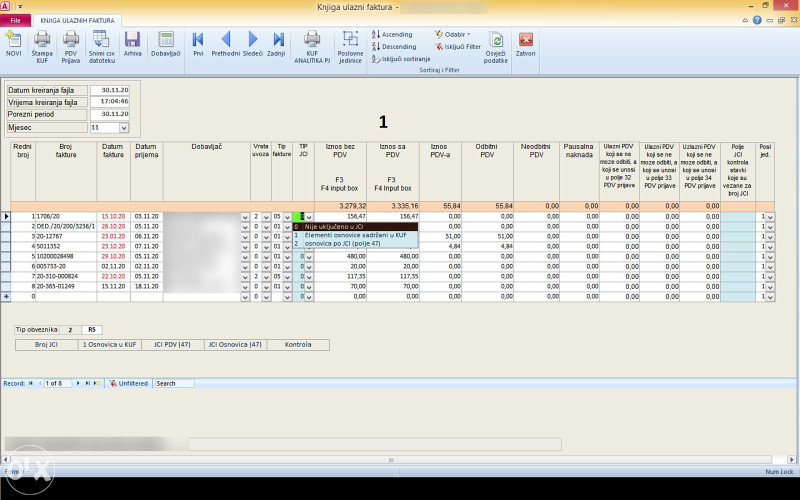Click the Kontrola button
This screenshot has height=500, width=800.
pos(298,345)
